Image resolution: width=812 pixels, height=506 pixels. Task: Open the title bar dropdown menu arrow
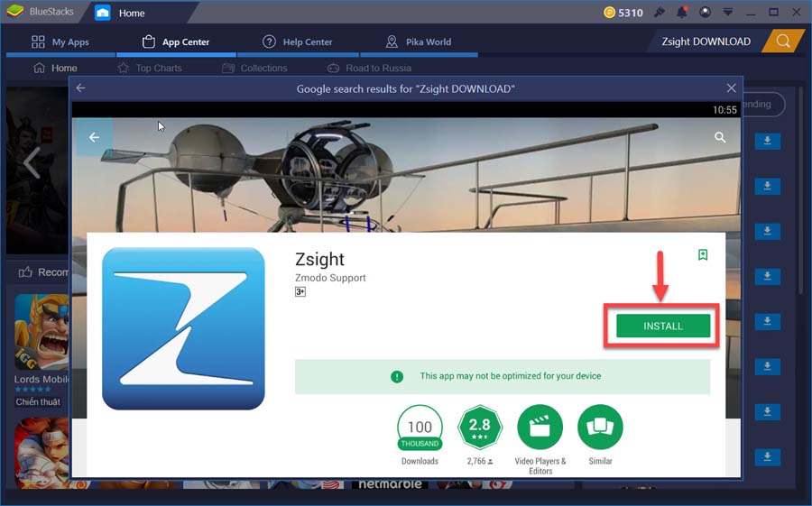[x=727, y=12]
